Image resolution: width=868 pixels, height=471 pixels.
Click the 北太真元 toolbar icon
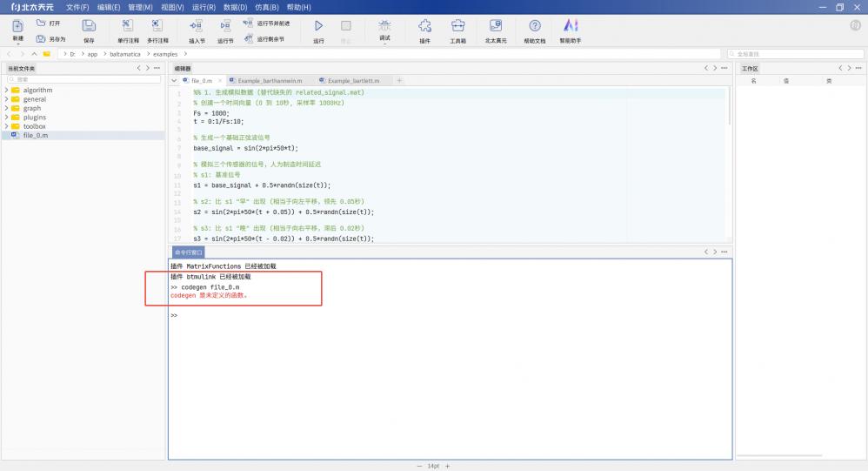click(x=495, y=27)
